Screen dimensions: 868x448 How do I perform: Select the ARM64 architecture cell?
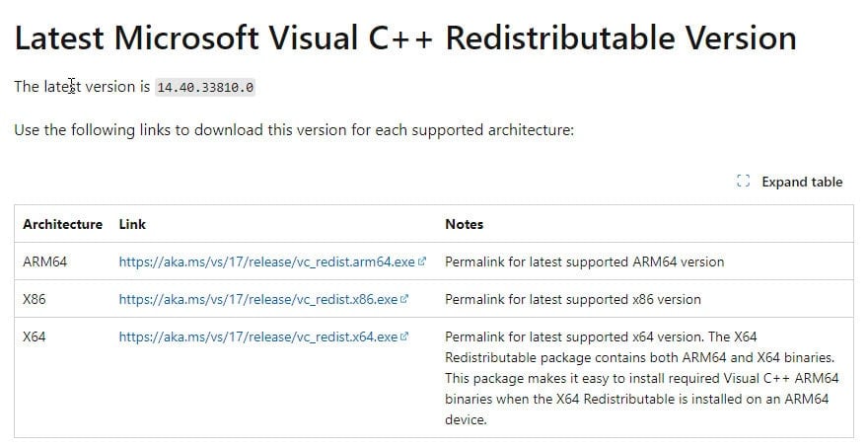[x=44, y=261]
